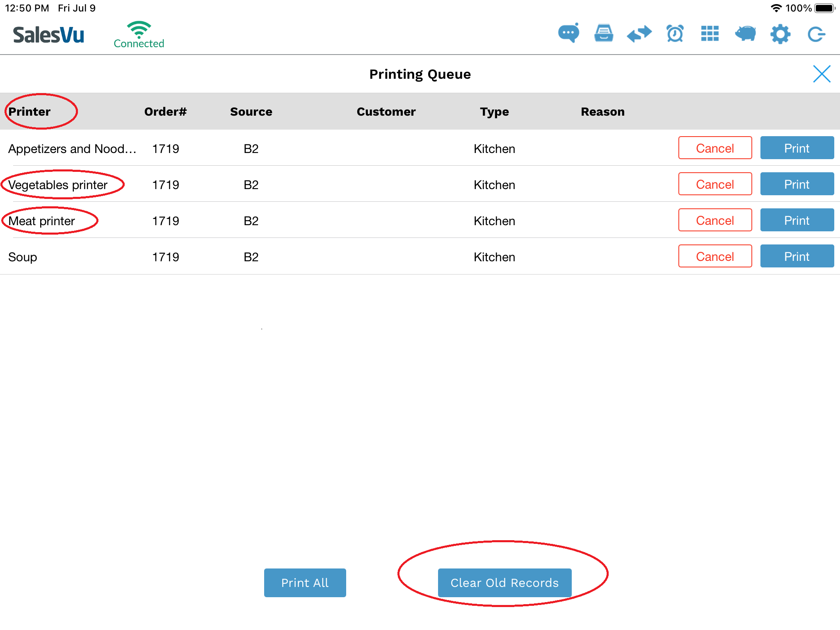Open the printing queue printer icon
Viewport: 840px width, 630px height.
tap(604, 34)
